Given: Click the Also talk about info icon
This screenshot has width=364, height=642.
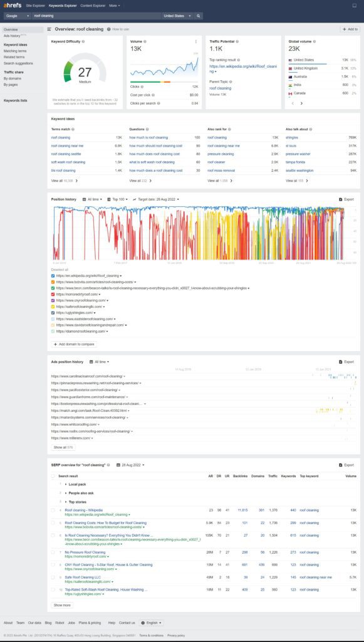Looking at the screenshot, I should [x=310, y=129].
